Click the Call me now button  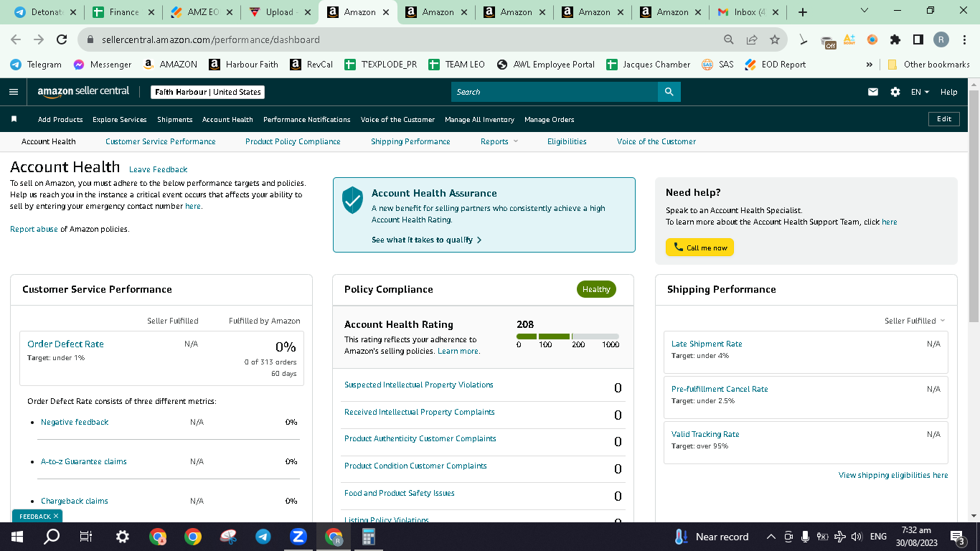coord(699,248)
